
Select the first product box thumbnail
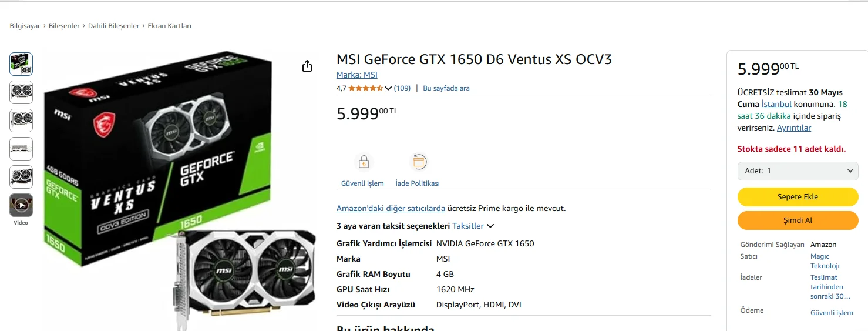pos(21,64)
